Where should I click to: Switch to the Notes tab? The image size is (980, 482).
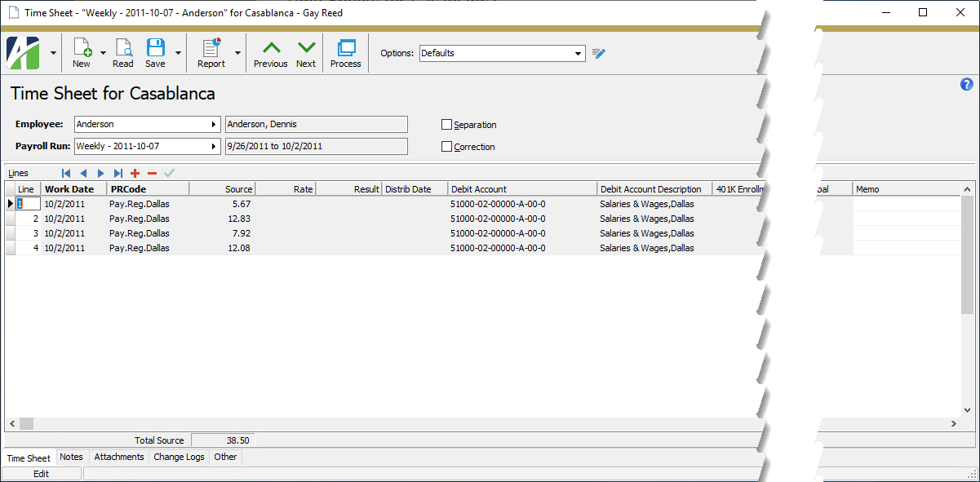[x=71, y=458]
